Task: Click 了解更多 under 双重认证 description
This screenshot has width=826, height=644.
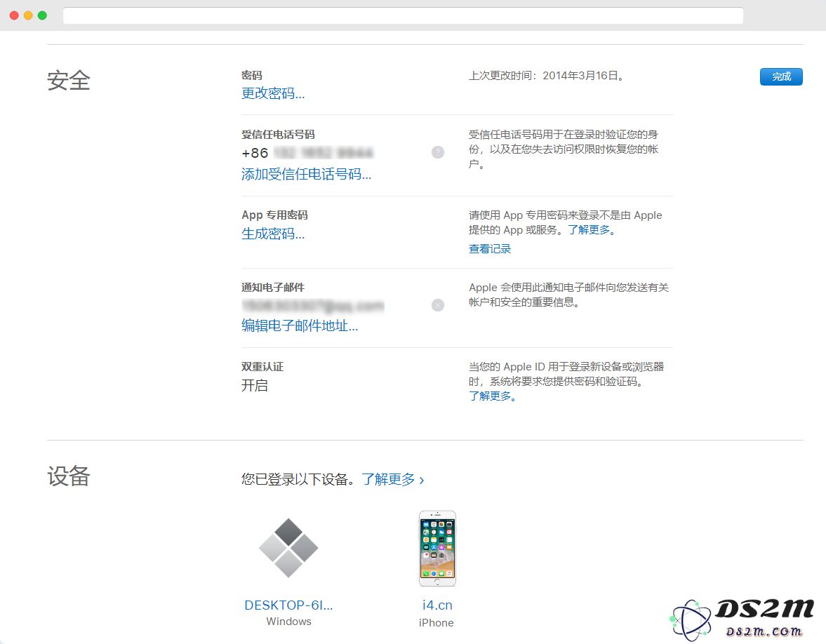Action: pos(492,396)
